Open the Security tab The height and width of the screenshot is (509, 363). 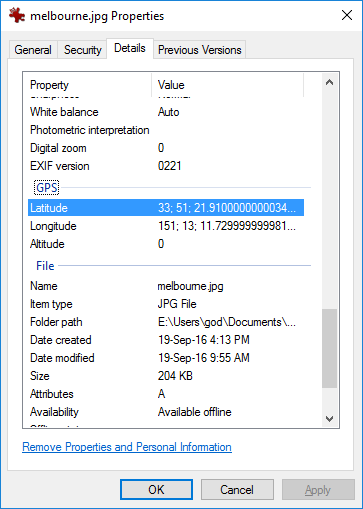[x=82, y=50]
